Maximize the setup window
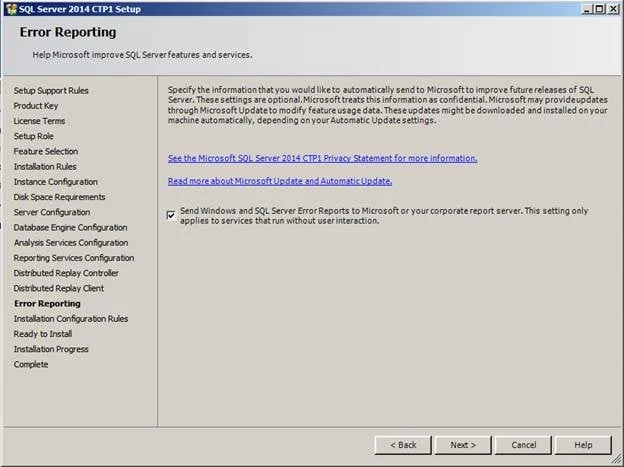 coord(599,9)
